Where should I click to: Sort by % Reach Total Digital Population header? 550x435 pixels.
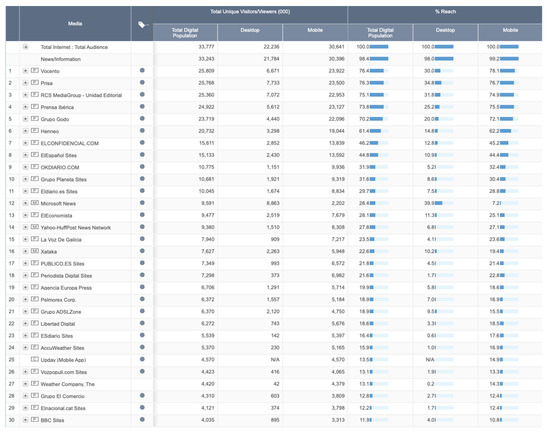point(380,33)
